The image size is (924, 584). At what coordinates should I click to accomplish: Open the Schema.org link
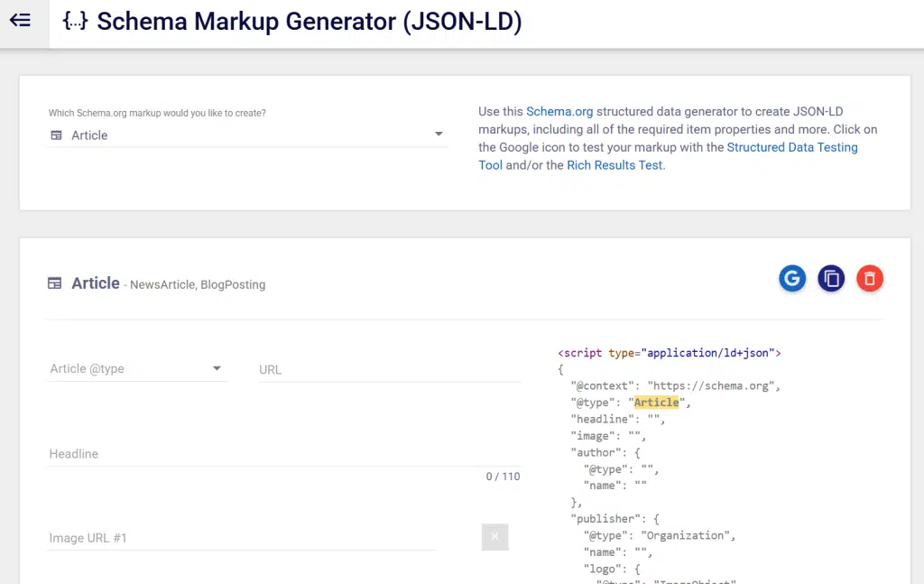tap(559, 112)
